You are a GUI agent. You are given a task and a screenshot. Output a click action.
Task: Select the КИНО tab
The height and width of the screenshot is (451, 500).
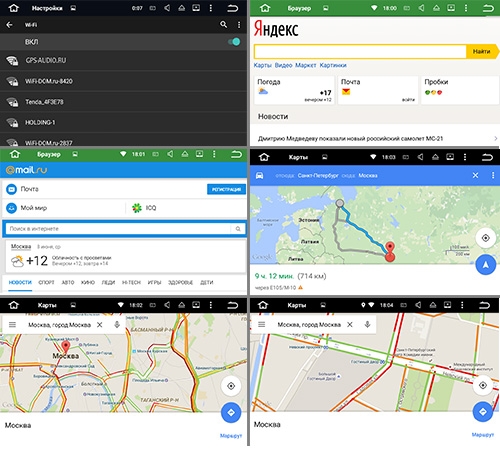(x=88, y=283)
